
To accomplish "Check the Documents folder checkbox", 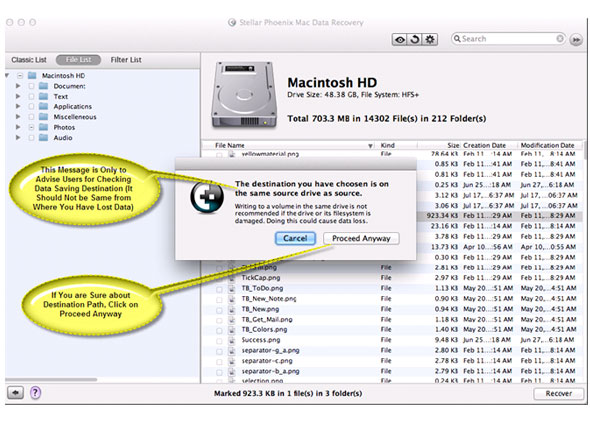I will click(x=31, y=86).
